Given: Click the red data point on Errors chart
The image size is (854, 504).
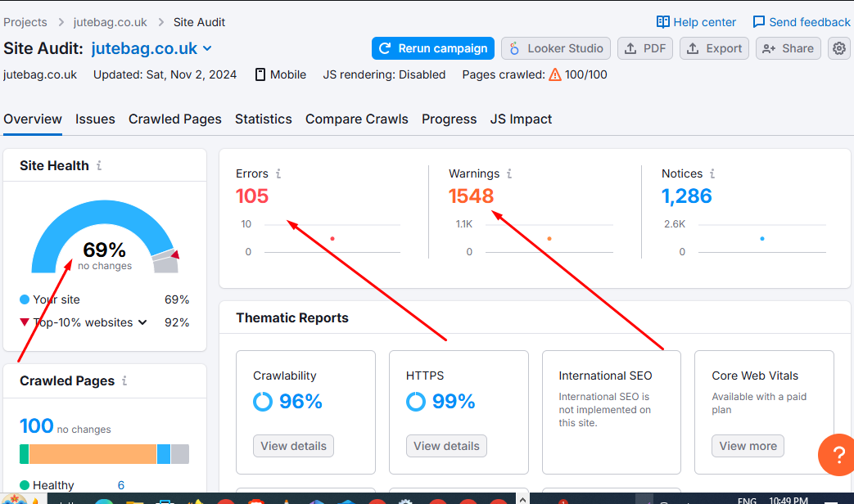Looking at the screenshot, I should 332,238.
